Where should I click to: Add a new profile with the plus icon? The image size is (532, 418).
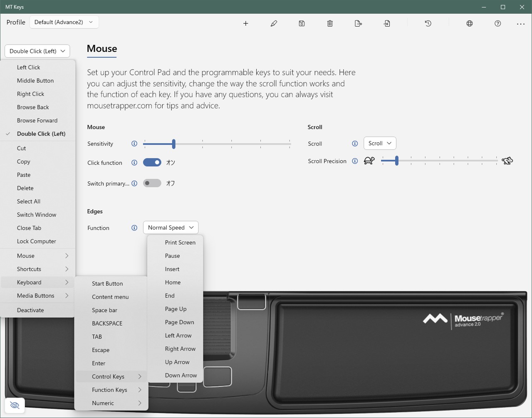coord(246,24)
